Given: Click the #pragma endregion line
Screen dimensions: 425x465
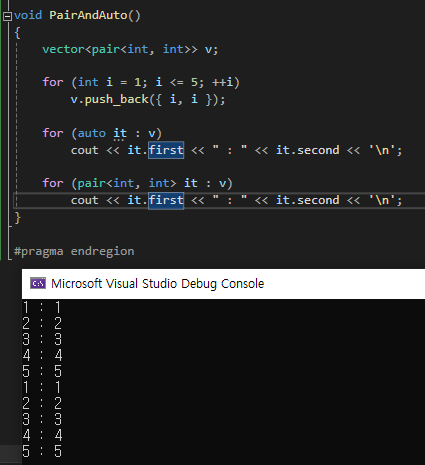Looking at the screenshot, I should click(x=74, y=251).
